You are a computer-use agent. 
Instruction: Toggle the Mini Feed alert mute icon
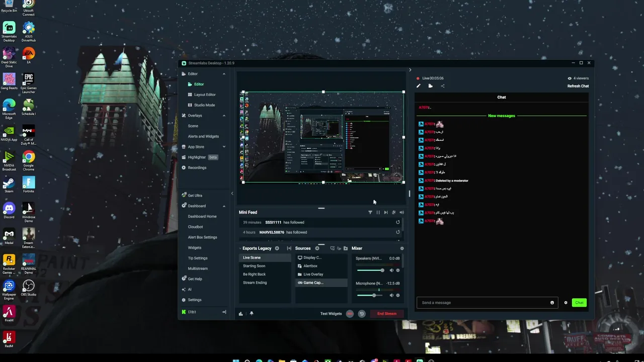tap(394, 212)
